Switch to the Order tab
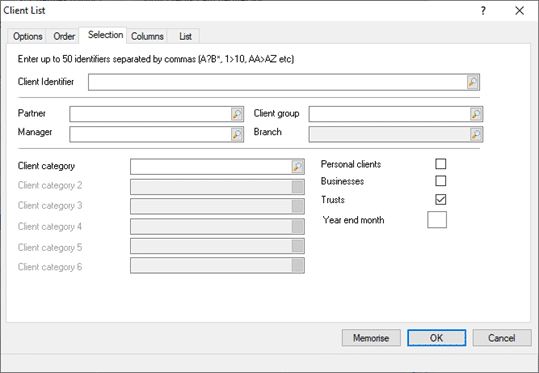The width and height of the screenshot is (539, 373). 64,36
